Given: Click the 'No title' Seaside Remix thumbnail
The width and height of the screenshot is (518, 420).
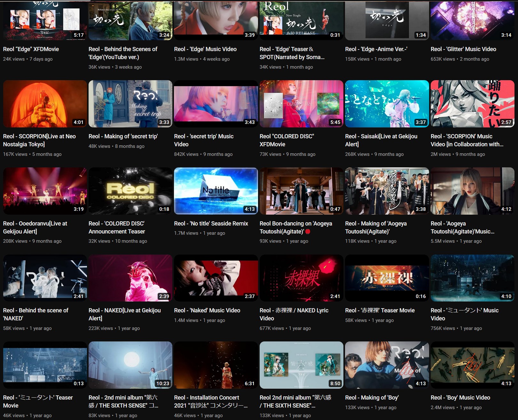Looking at the screenshot, I should [x=216, y=191].
